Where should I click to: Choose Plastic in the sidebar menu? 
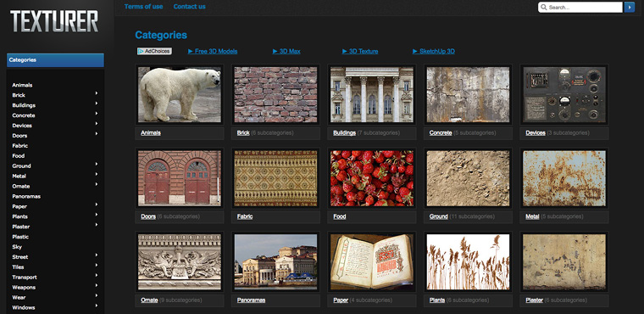(x=20, y=237)
